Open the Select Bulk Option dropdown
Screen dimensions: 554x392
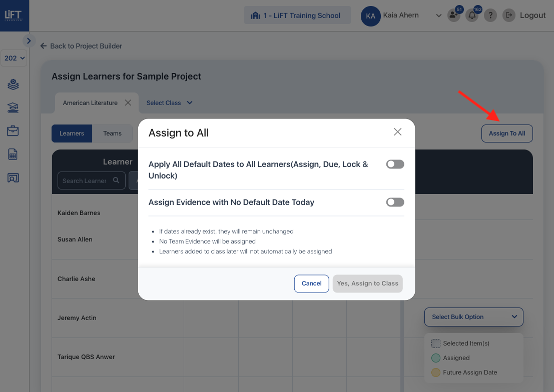point(473,317)
